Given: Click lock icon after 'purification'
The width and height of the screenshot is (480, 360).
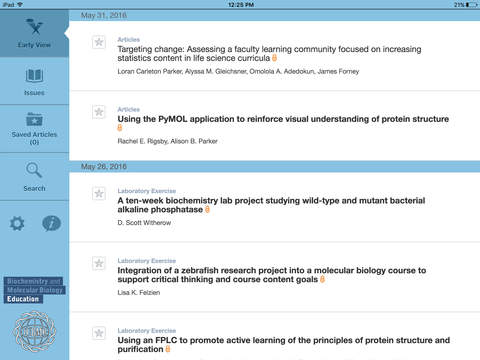Looking at the screenshot, I should point(168,349).
